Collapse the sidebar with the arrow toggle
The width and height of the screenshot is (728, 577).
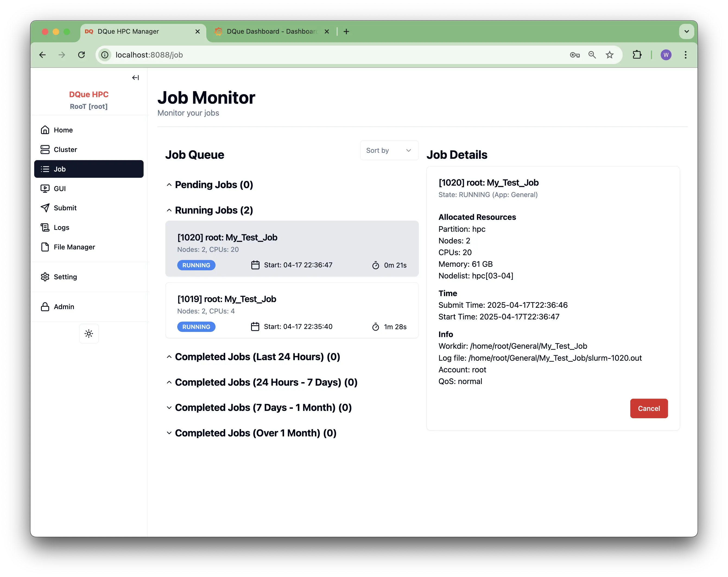135,77
